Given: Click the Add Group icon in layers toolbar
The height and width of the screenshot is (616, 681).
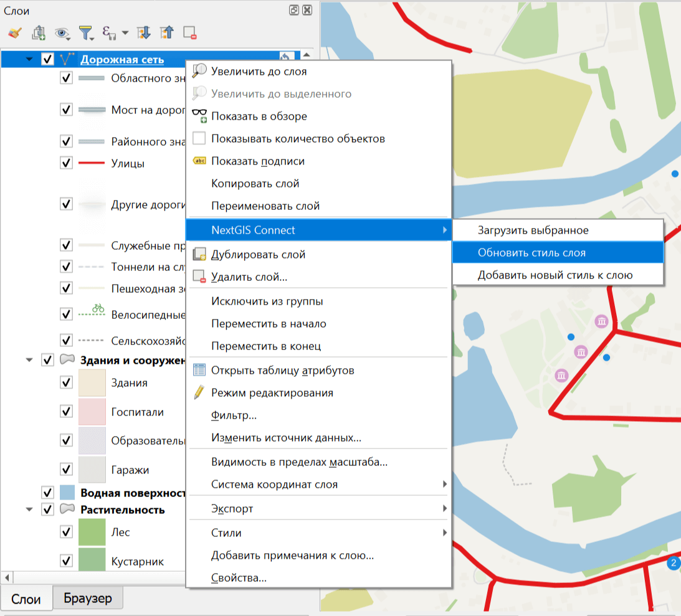Looking at the screenshot, I should pos(39,33).
